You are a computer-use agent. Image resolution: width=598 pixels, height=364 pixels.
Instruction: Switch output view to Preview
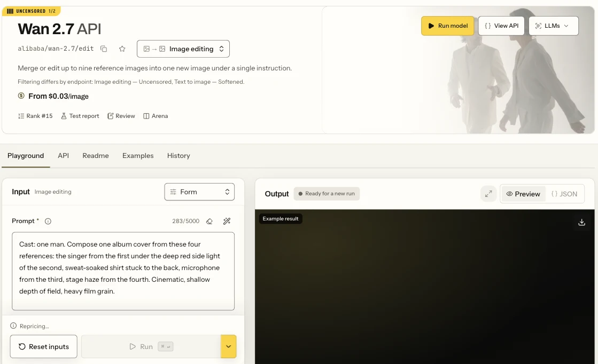click(x=523, y=194)
